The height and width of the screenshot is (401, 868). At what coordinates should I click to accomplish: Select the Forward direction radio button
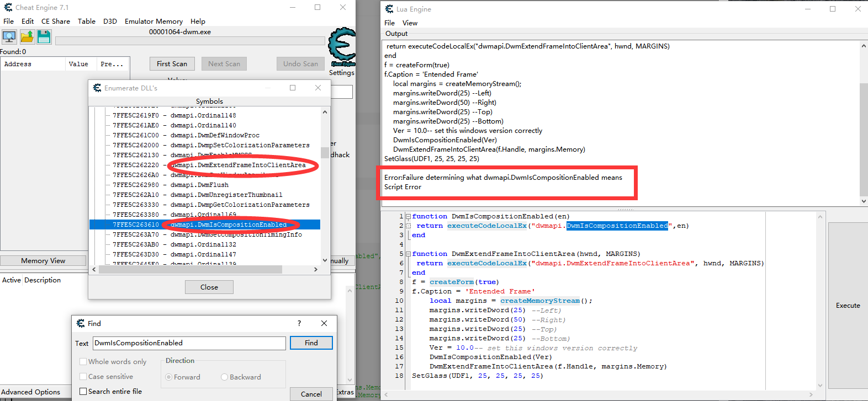[169, 377]
